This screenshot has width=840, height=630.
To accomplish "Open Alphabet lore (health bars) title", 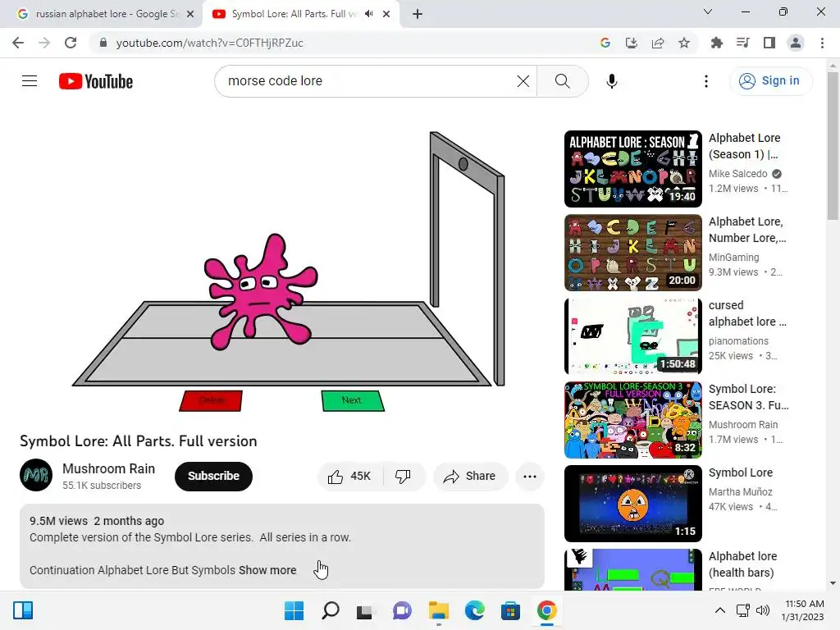I will (x=742, y=564).
